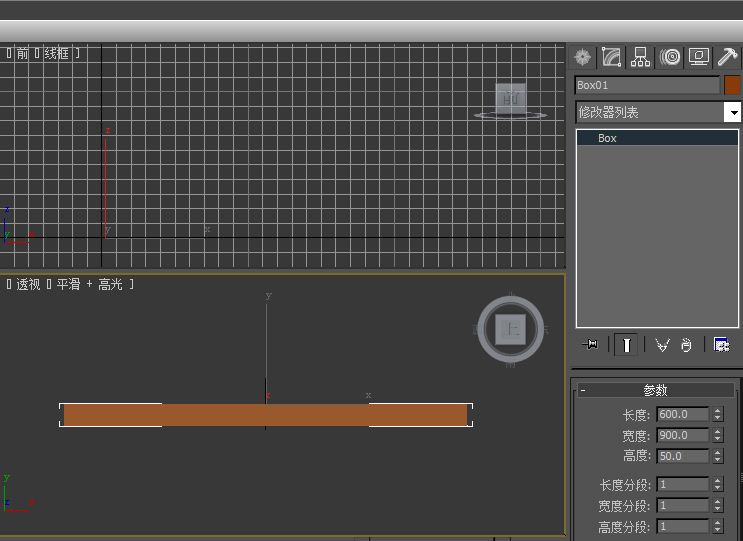This screenshot has width=743, height=541.
Task: Click the 宽度分段 spinner arrows
Action: click(718, 505)
